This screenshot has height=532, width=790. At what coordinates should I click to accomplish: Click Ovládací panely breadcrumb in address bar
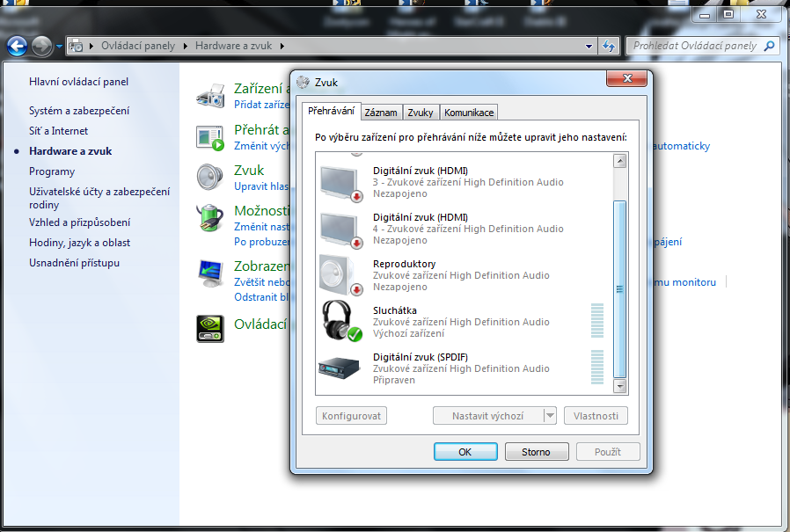138,46
